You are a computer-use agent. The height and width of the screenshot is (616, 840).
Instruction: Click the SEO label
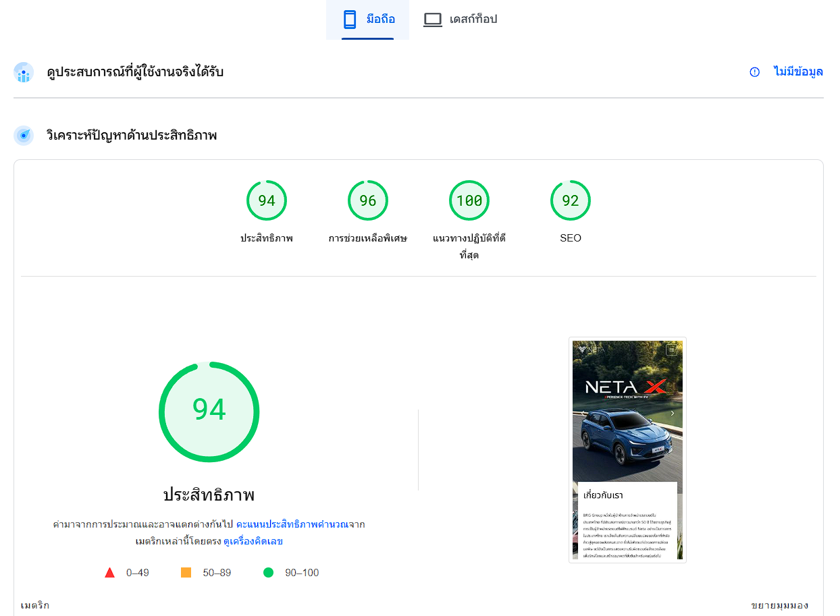pyautogui.click(x=571, y=238)
